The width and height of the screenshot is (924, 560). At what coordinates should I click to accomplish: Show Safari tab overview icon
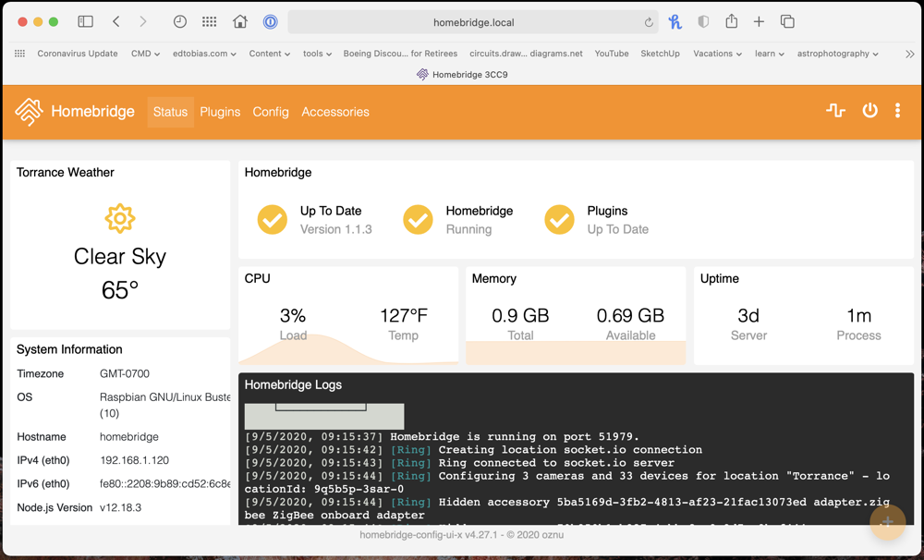(x=787, y=22)
